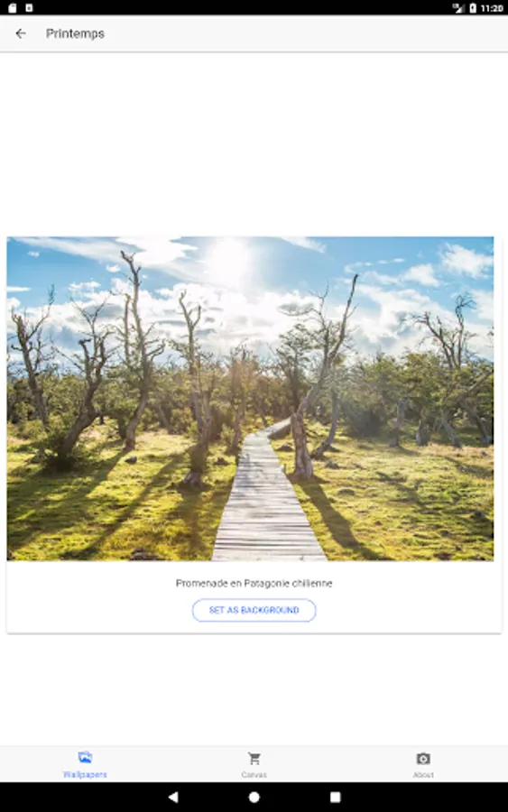Viewport: 508px width, 812px height.
Task: Tap the SD card icon in status bar
Action: tap(13, 8)
